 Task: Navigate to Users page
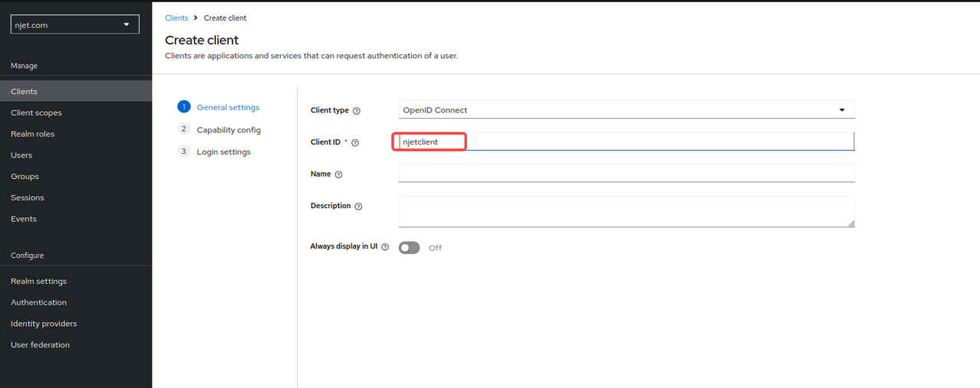(x=21, y=155)
